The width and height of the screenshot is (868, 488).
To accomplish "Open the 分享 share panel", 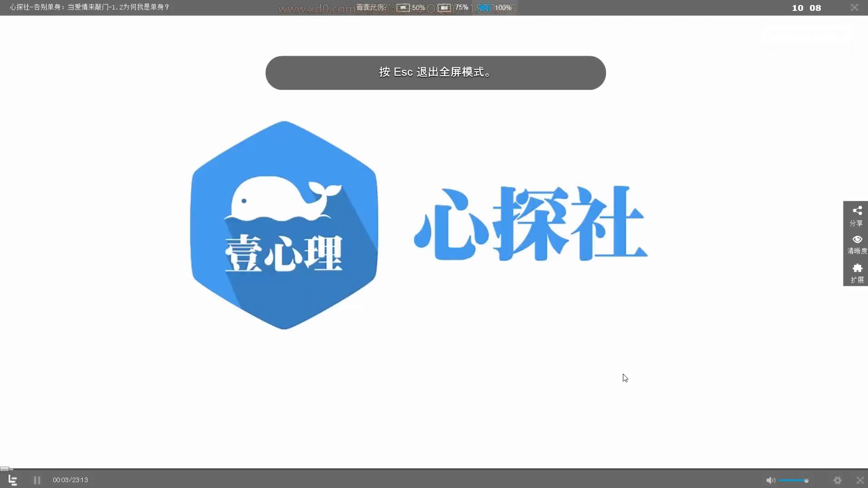I will 857,216.
